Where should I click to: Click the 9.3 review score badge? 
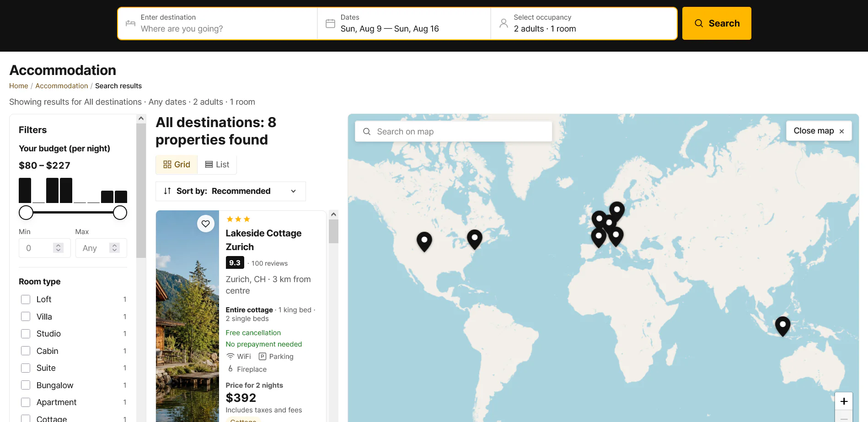click(235, 263)
